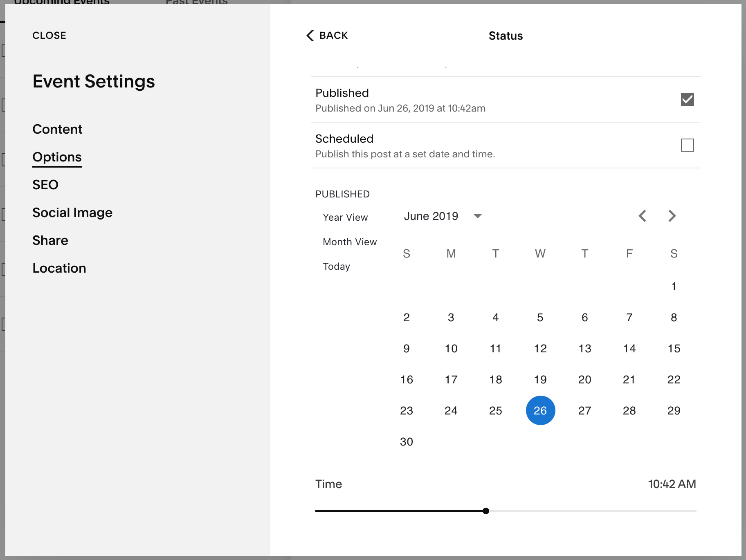This screenshot has width=746, height=560.
Task: Click the 10:42 AM time value
Action: (672, 484)
